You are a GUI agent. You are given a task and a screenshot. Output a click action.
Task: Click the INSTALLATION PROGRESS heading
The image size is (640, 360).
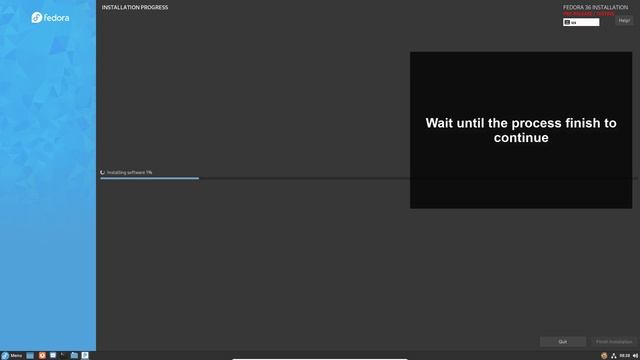[x=135, y=7]
